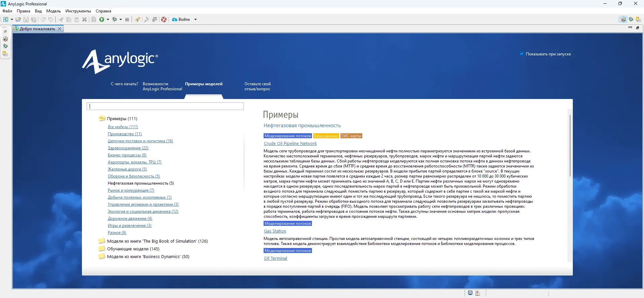This screenshot has width=644, height=298.
Task: Select the Примеры моделей tab
Action: (204, 84)
